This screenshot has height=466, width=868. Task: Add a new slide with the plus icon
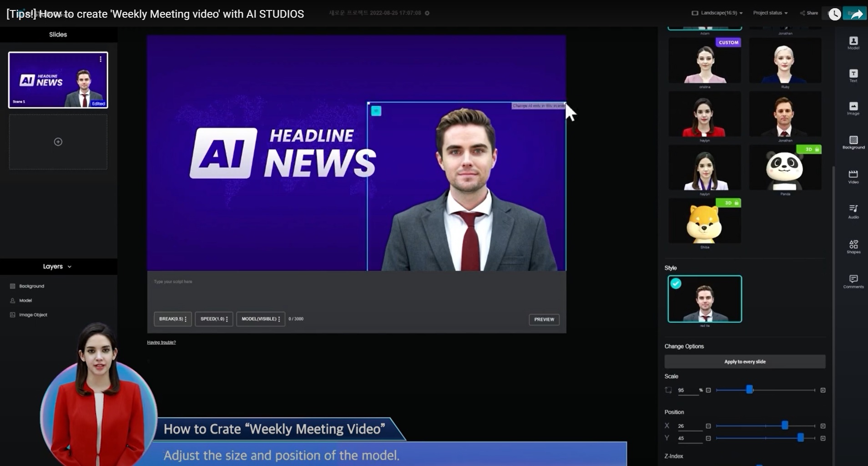point(58,142)
